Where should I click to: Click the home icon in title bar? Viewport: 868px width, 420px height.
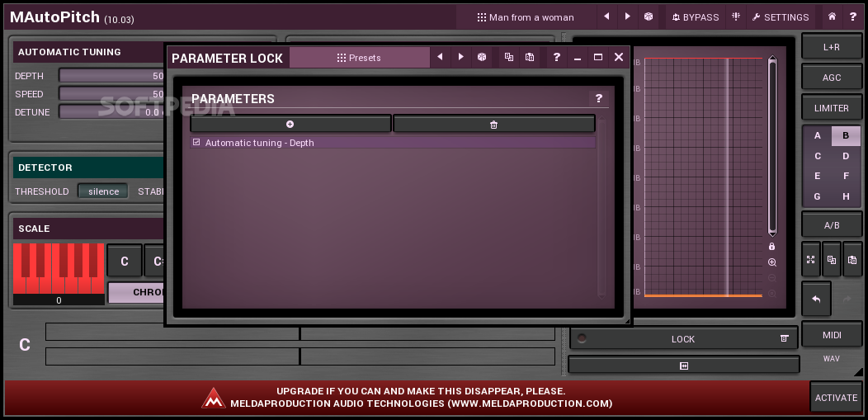832,17
